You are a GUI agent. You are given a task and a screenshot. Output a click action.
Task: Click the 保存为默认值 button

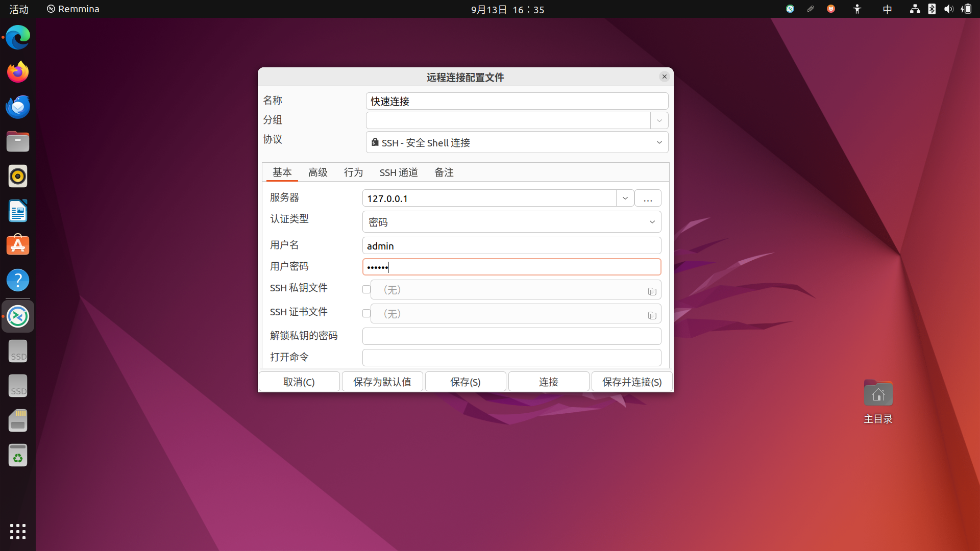click(382, 382)
